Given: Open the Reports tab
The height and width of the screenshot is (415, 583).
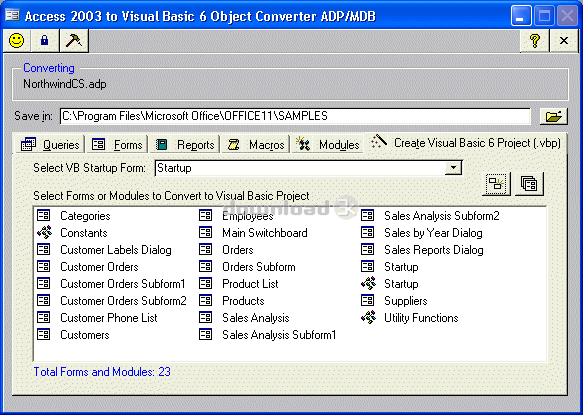Looking at the screenshot, I should [x=184, y=144].
